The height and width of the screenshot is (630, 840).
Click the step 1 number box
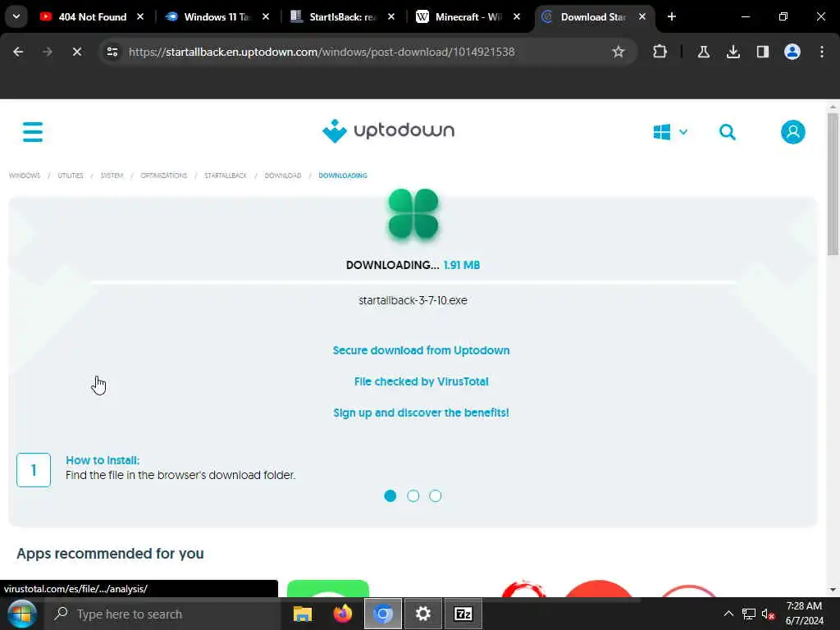click(34, 470)
